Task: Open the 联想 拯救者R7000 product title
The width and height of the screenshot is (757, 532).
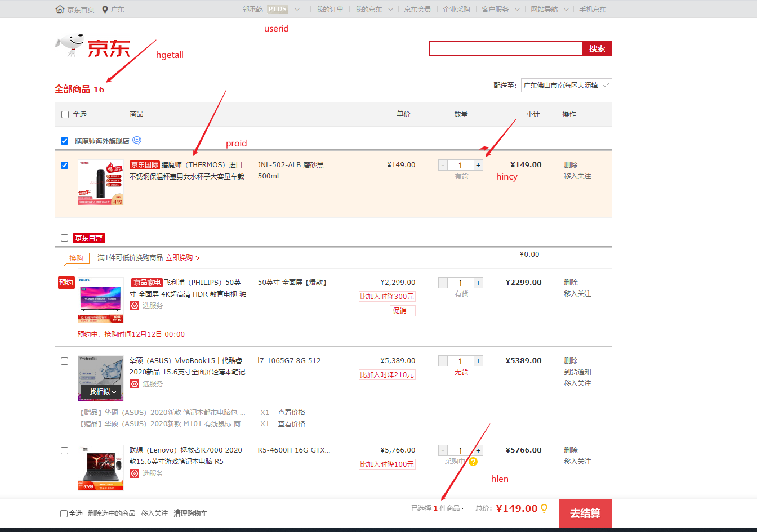Action: click(x=186, y=456)
